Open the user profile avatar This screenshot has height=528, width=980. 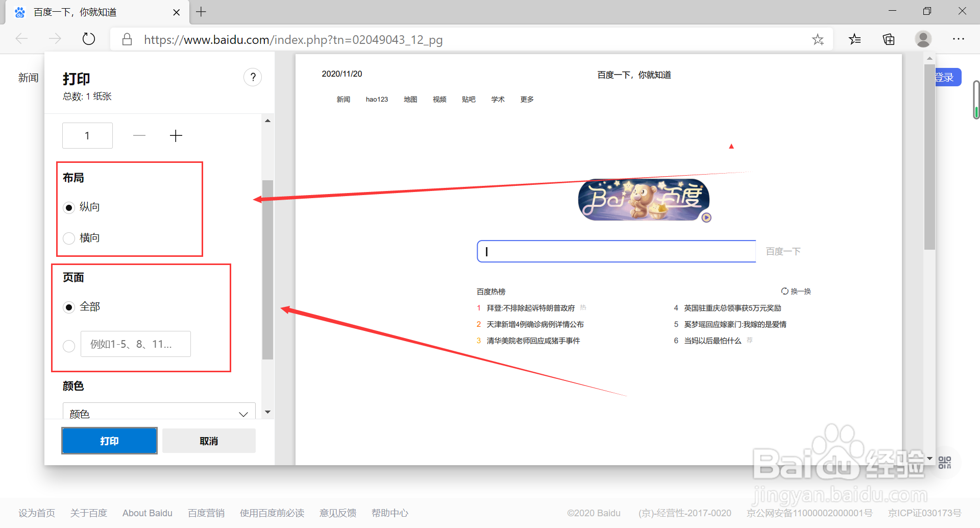923,39
